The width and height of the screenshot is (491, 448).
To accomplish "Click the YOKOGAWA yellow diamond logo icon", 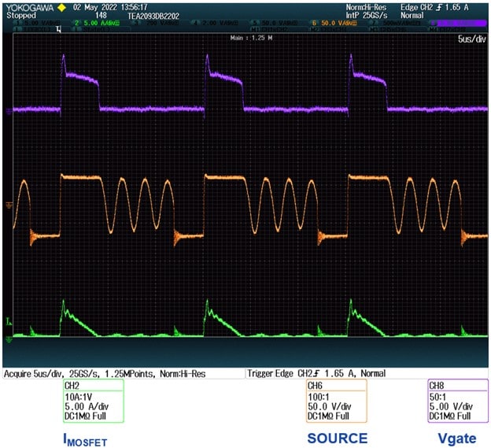I will point(61,6).
